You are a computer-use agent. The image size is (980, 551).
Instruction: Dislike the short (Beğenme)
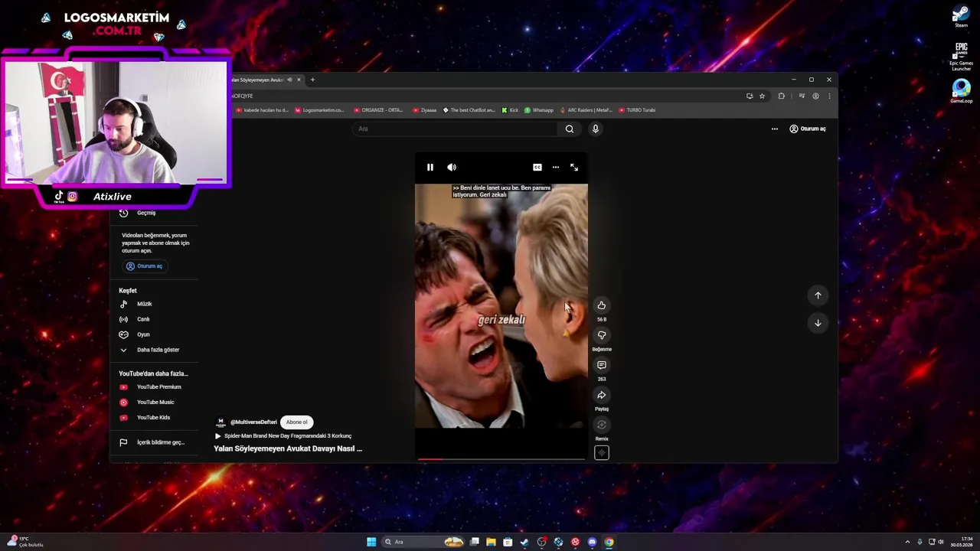(602, 335)
